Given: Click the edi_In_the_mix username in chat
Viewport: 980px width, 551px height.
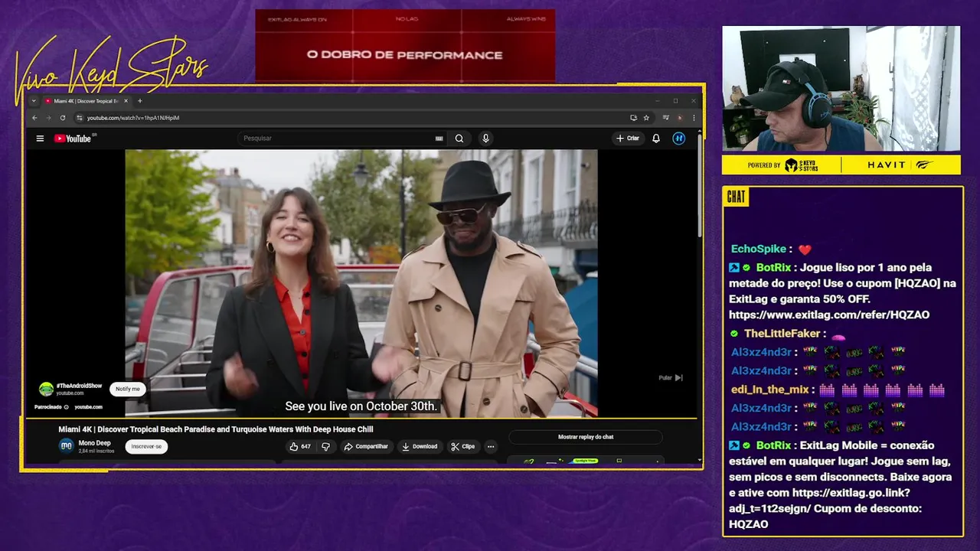Looking at the screenshot, I should [769, 390].
